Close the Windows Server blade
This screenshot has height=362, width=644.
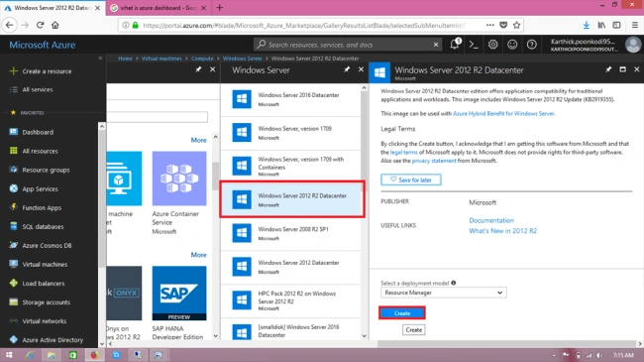point(361,69)
